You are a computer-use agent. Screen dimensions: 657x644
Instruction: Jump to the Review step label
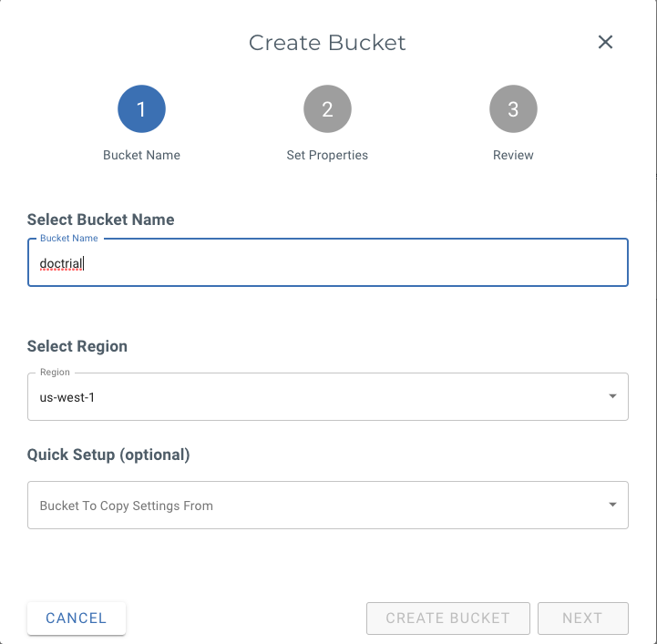click(x=513, y=155)
